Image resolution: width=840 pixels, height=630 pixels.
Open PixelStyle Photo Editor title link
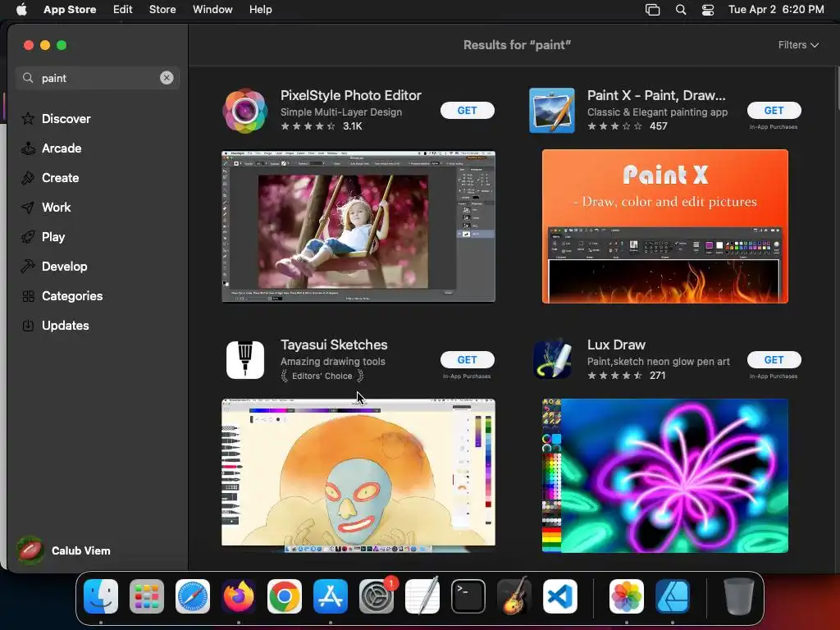pyautogui.click(x=350, y=95)
